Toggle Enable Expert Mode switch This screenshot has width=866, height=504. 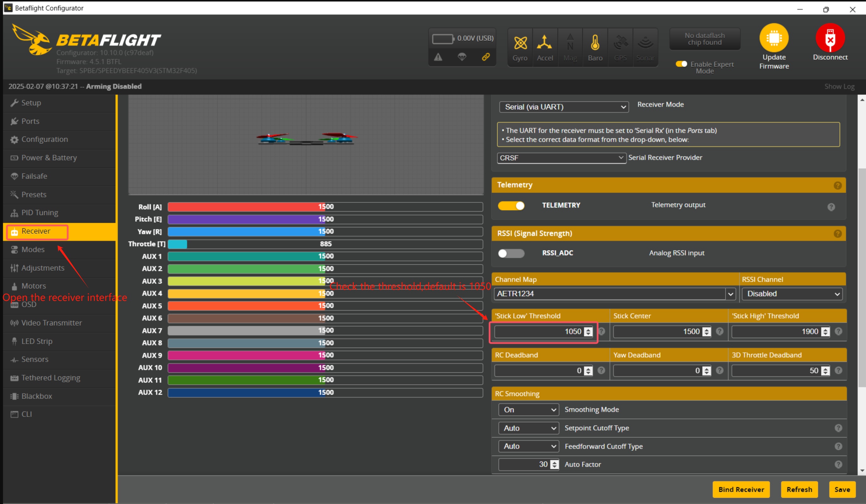click(x=681, y=64)
